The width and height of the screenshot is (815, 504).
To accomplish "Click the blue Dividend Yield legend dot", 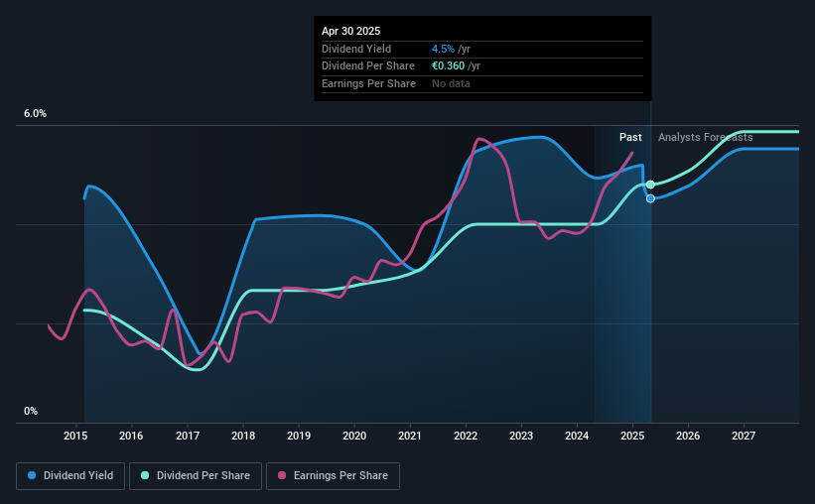I will pos(32,475).
